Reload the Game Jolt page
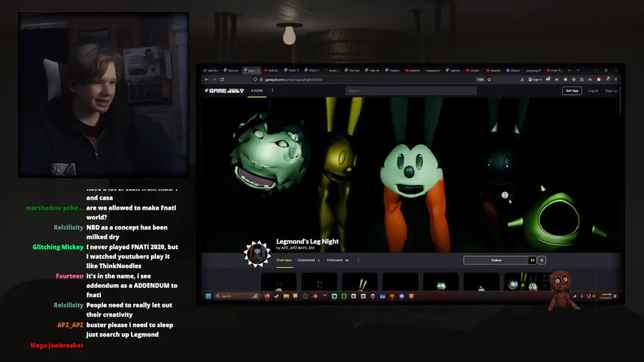 (x=223, y=79)
